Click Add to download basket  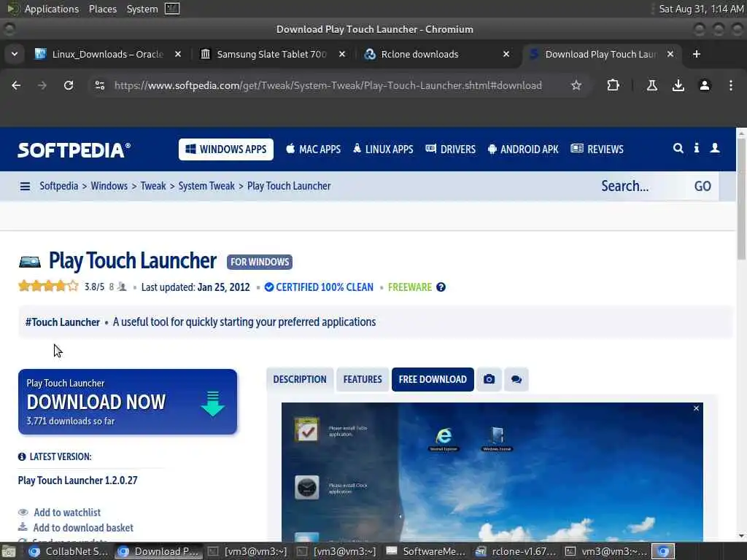83,528
